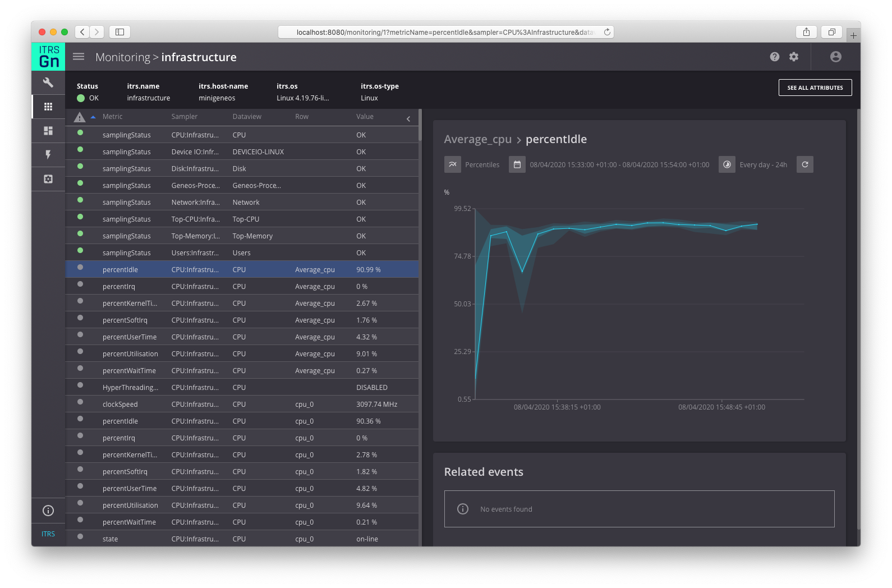Select the clockSpeed 3097.74 MHz row
The width and height of the screenshot is (892, 588).
click(242, 404)
